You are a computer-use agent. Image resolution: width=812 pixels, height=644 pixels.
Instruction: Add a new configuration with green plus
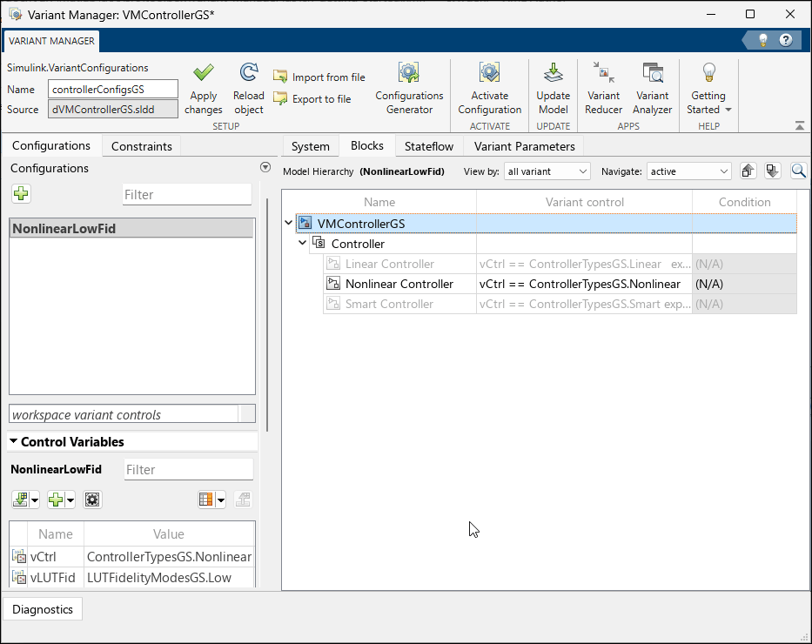point(21,193)
